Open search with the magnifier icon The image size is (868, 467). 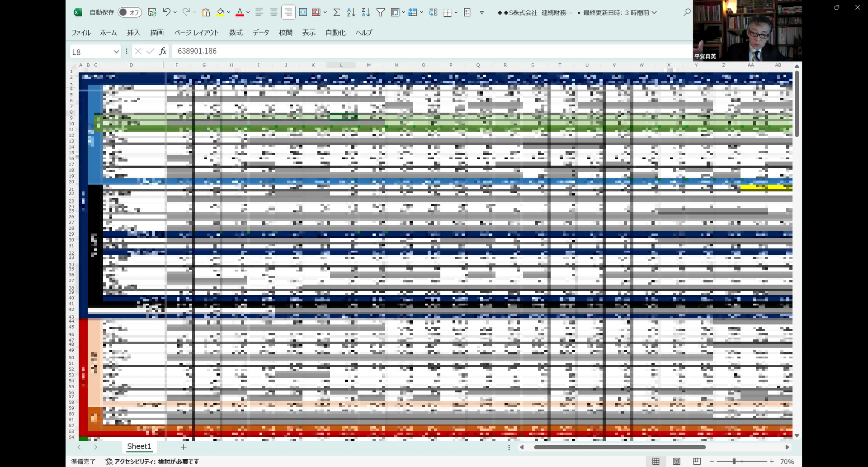point(687,13)
